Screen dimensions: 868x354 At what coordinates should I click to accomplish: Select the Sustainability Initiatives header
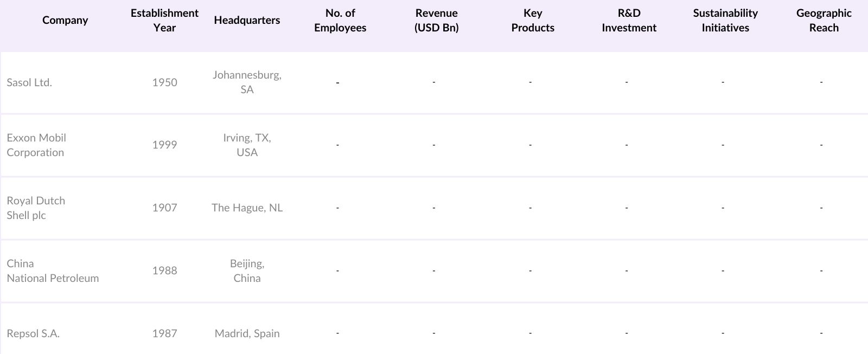(x=725, y=21)
